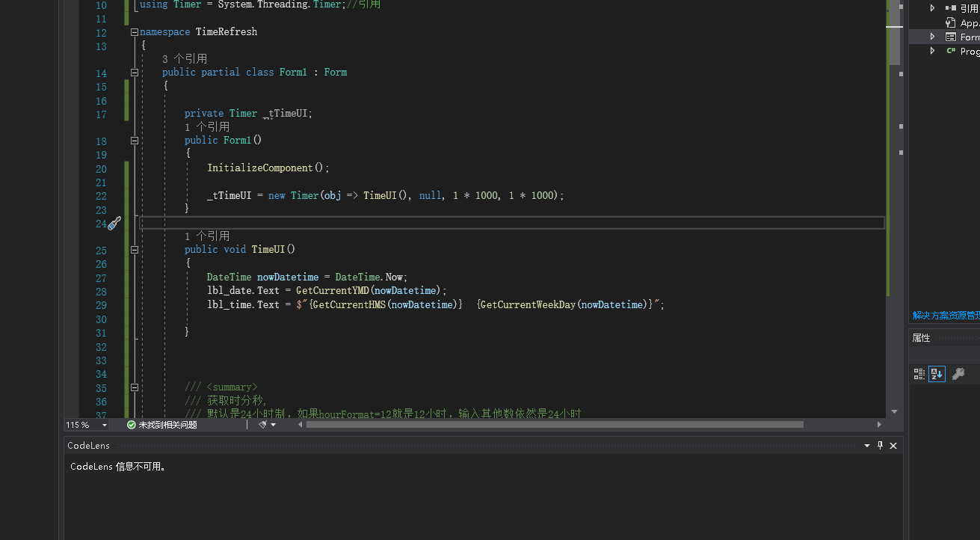Collapse the summary comment block at line 35

click(135, 387)
